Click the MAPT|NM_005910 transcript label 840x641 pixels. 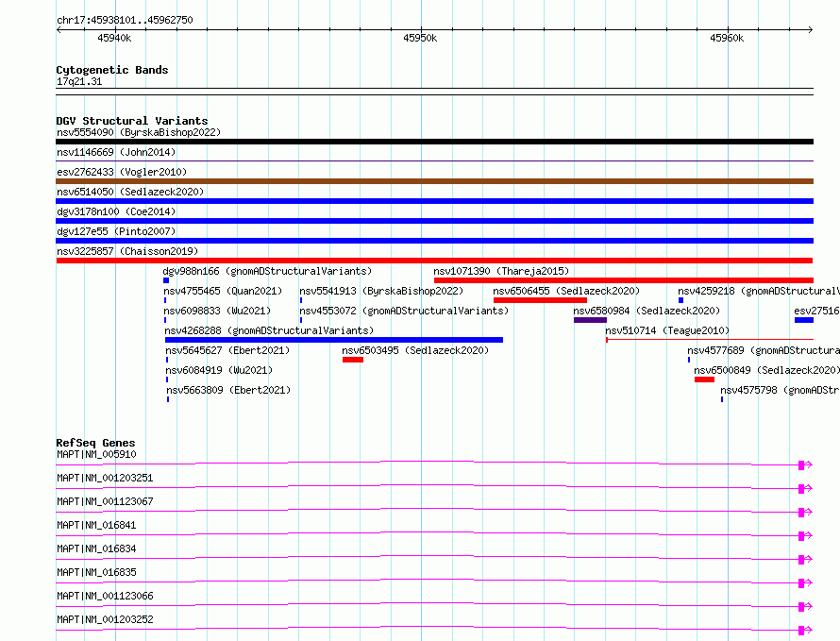click(x=96, y=454)
